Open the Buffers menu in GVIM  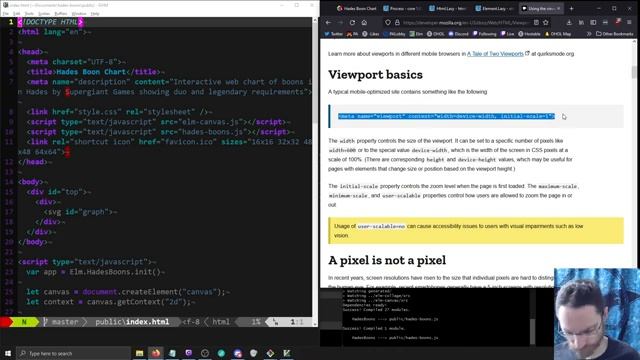coord(60,13)
